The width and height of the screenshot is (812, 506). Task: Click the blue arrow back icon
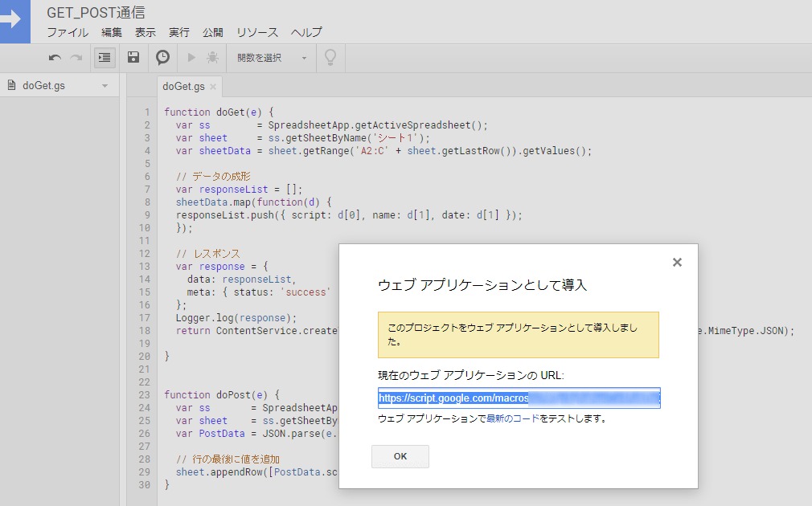(14, 21)
